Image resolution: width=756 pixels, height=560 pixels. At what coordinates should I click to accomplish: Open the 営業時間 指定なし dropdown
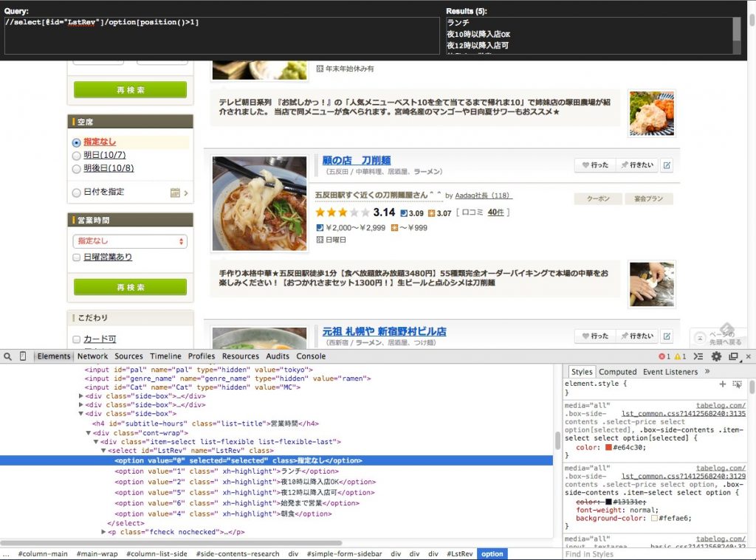tap(130, 241)
